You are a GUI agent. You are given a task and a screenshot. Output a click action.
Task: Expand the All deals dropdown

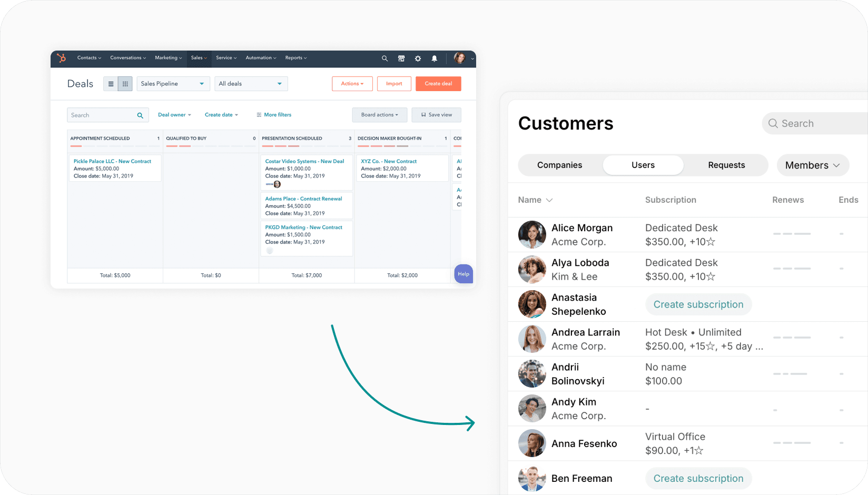point(251,83)
